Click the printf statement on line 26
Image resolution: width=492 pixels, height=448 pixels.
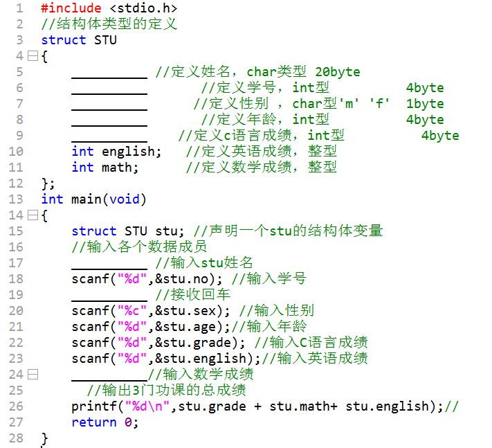pos(257,406)
